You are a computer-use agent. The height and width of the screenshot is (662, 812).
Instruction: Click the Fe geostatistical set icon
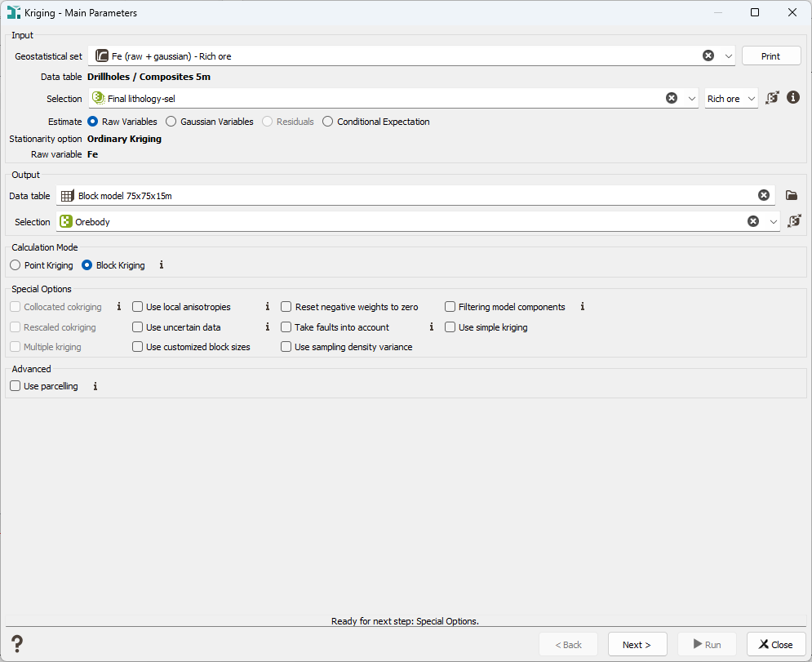coord(102,56)
